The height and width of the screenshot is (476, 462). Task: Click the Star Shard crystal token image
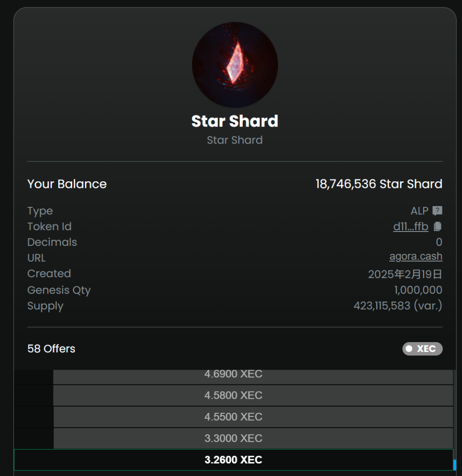pyautogui.click(x=235, y=65)
